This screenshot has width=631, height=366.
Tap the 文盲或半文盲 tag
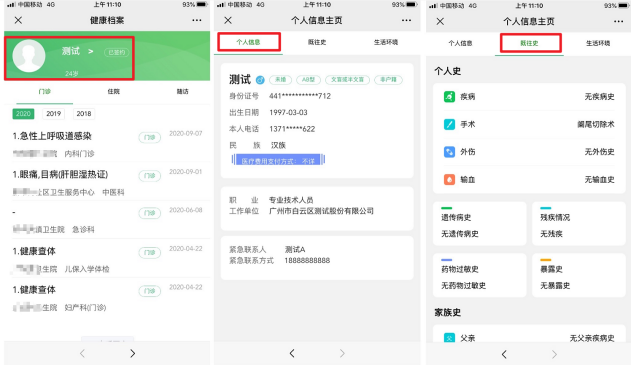click(x=347, y=80)
